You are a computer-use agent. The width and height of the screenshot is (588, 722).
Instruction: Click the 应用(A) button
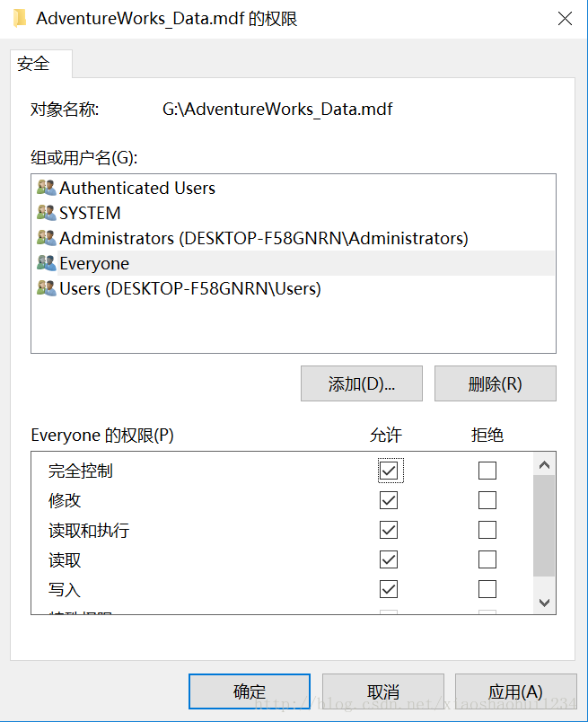[x=515, y=691]
